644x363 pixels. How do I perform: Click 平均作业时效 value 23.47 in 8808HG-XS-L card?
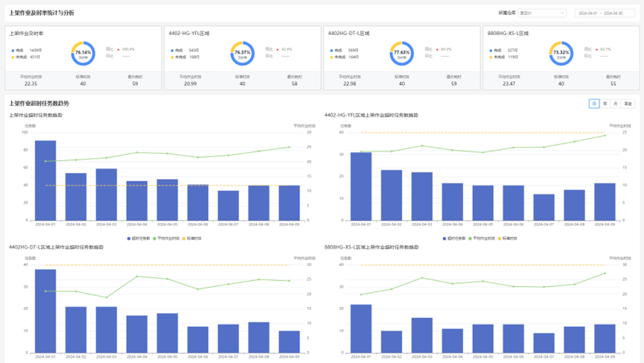pyautogui.click(x=509, y=83)
